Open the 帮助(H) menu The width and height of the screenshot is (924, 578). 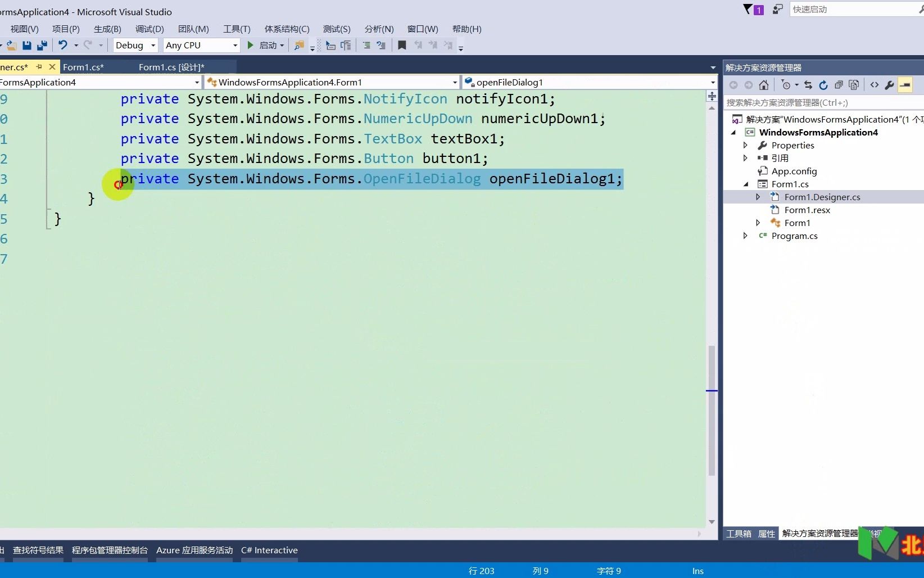coord(466,29)
